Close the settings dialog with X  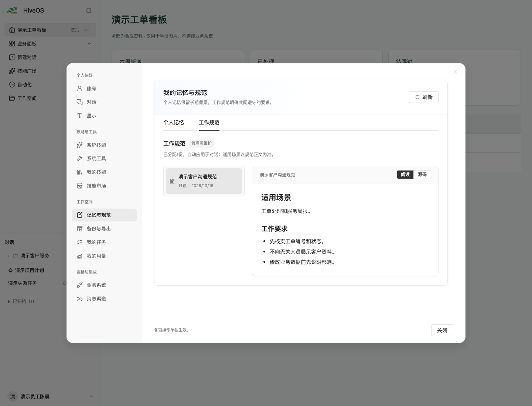pos(456,72)
